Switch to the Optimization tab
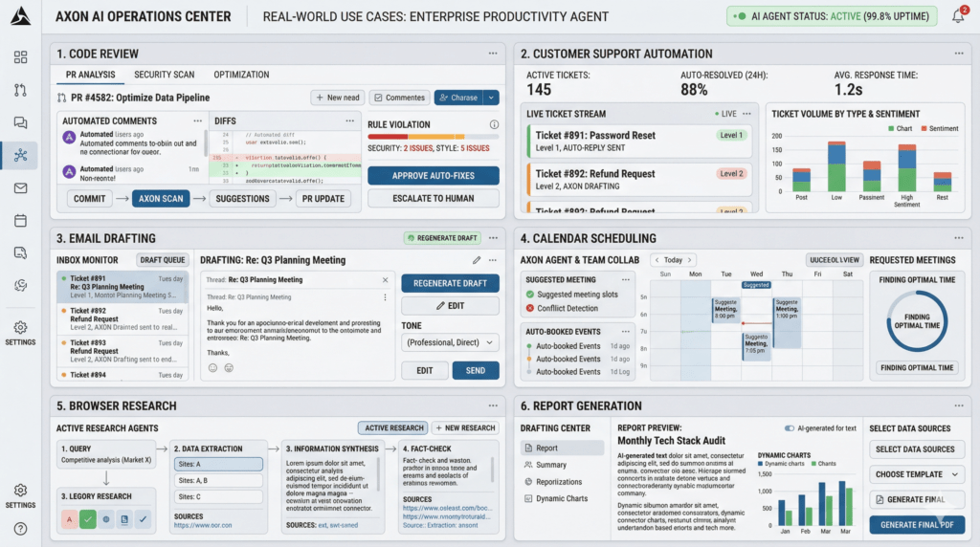Screen dimensions: 980x547 (x=241, y=75)
